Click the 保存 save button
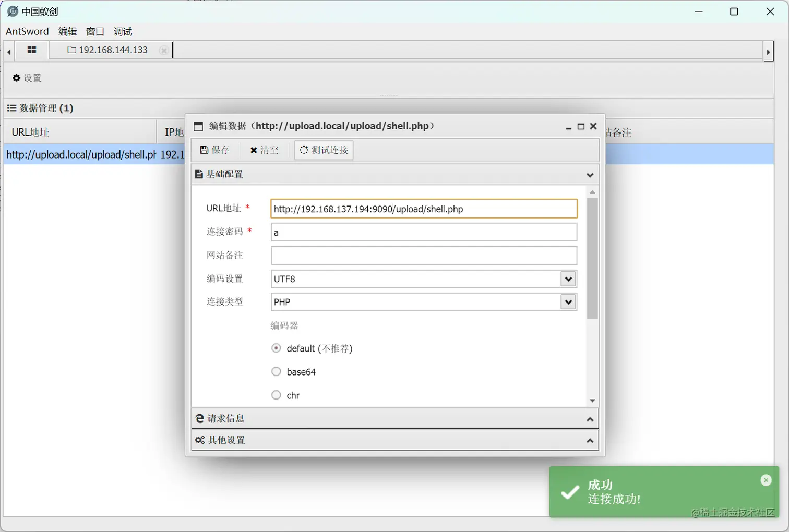The height and width of the screenshot is (532, 789). coord(214,150)
